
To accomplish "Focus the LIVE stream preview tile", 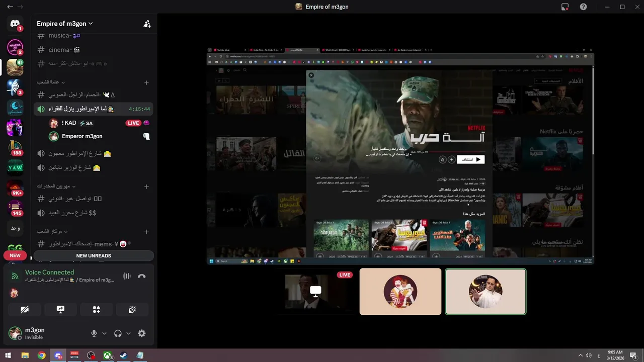I will 315,292.
